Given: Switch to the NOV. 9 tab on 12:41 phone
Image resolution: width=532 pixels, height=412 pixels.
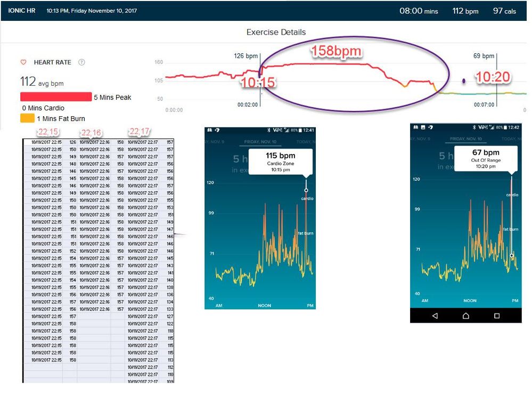Looking at the screenshot, I should (x=215, y=142).
